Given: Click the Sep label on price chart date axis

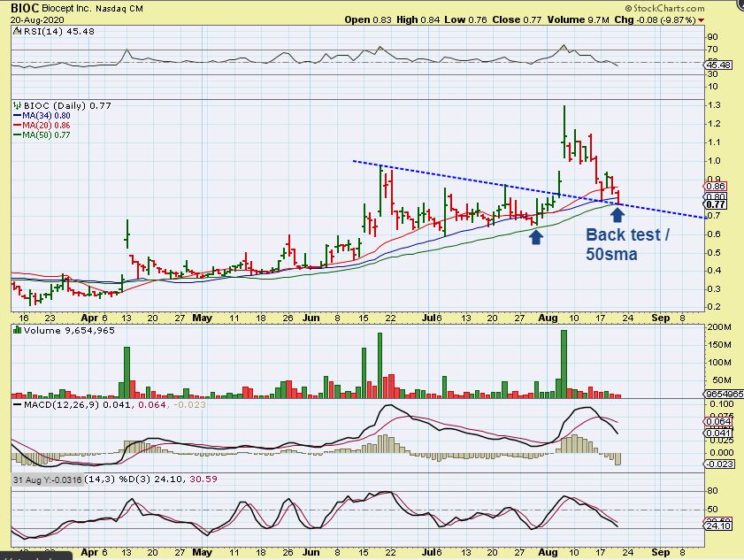Looking at the screenshot, I should [x=661, y=318].
